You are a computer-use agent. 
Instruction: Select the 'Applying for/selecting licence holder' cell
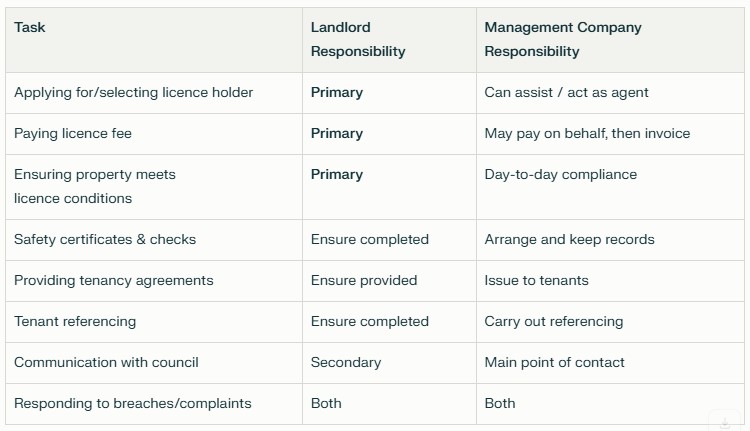coord(134,92)
